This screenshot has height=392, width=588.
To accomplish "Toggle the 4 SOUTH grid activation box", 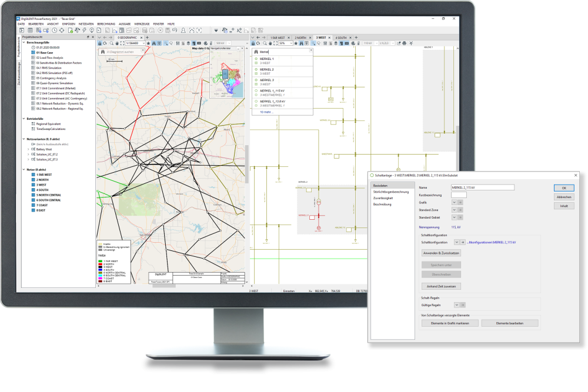I will [x=33, y=190].
